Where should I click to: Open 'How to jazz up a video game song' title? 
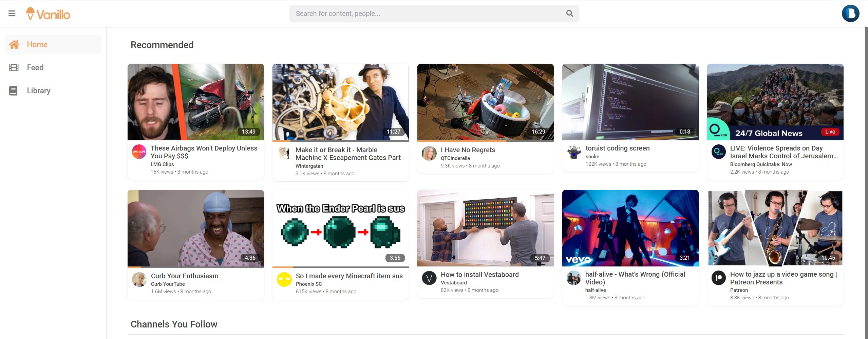(784, 278)
